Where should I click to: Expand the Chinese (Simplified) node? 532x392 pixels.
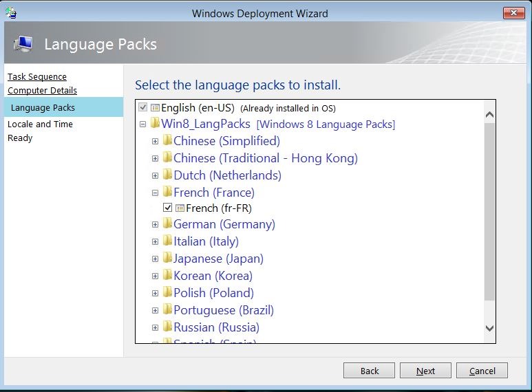click(x=155, y=142)
